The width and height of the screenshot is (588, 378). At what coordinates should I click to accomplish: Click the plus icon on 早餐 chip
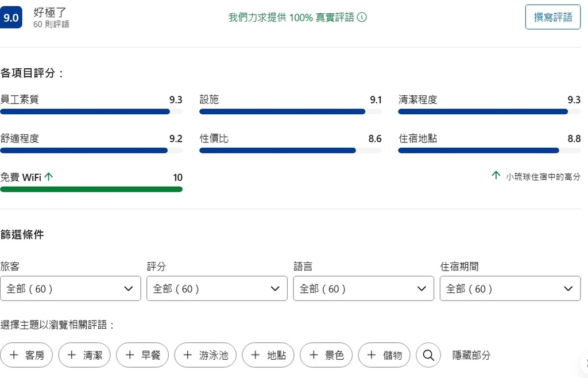click(x=130, y=355)
